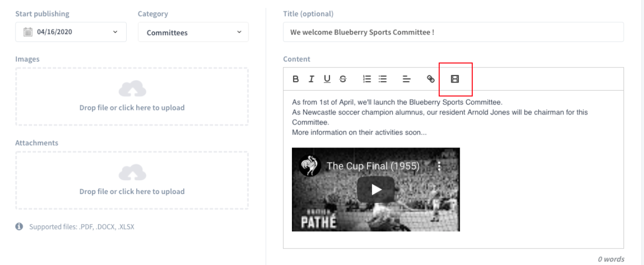Toggle Underline formatting in the editor

(327, 79)
